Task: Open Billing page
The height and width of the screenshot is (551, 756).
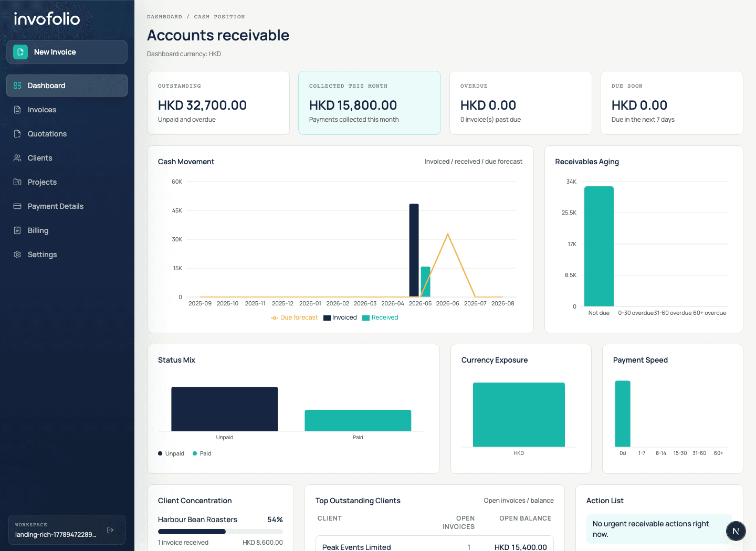Action: [67, 230]
